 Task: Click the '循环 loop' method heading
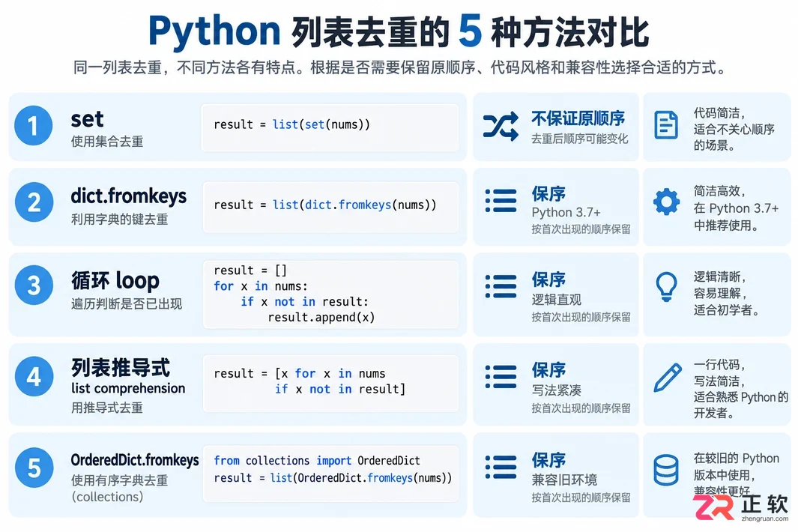115,280
